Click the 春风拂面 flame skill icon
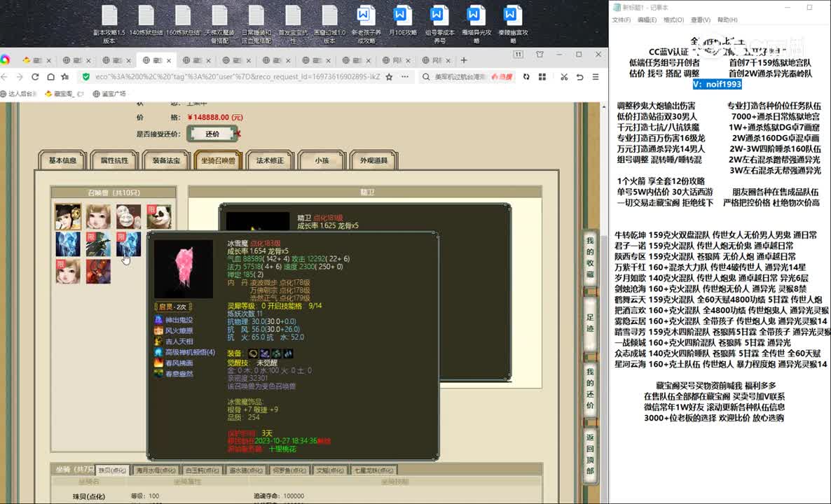The width and height of the screenshot is (831, 504). pyautogui.click(x=158, y=363)
